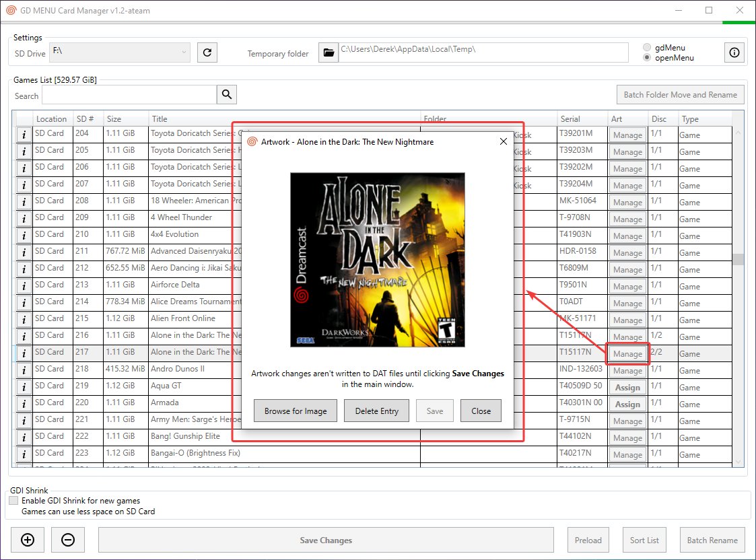The image size is (756, 560).
Task: Remove selected game with minus icon
Action: click(x=68, y=540)
